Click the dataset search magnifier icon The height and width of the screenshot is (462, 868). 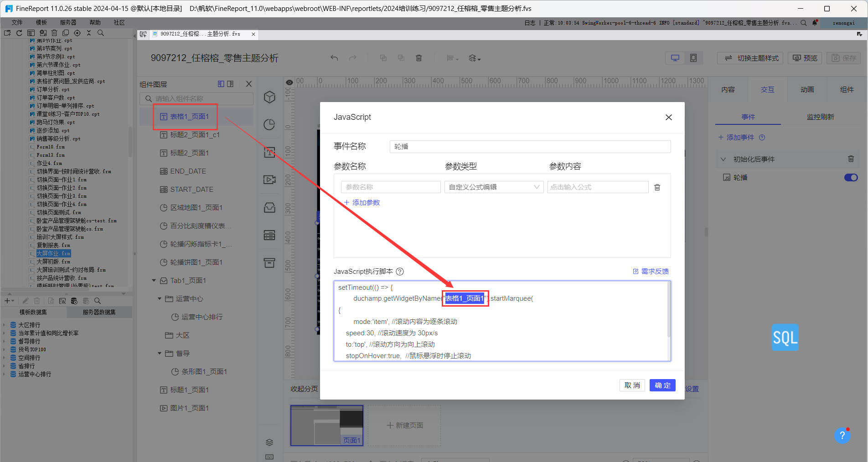[x=98, y=301]
